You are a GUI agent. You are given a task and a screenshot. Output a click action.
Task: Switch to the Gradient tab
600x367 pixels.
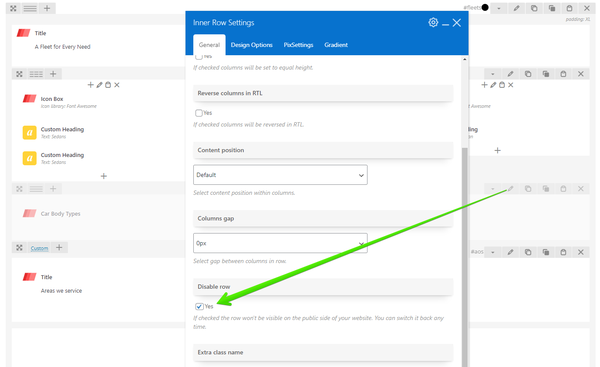click(336, 45)
